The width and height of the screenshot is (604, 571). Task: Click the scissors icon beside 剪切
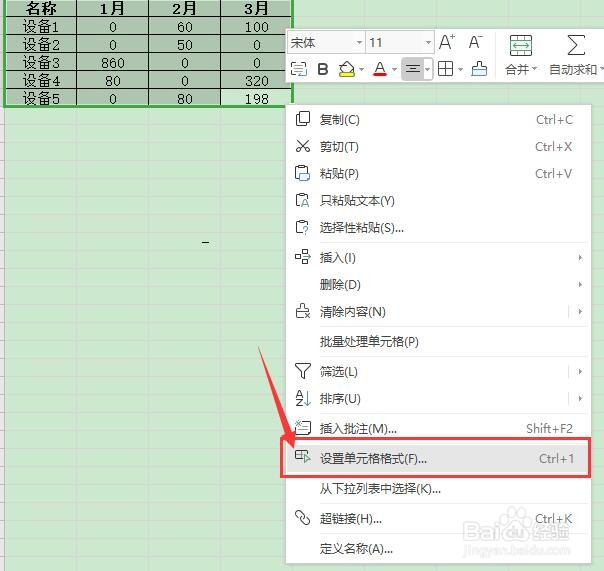pos(302,146)
